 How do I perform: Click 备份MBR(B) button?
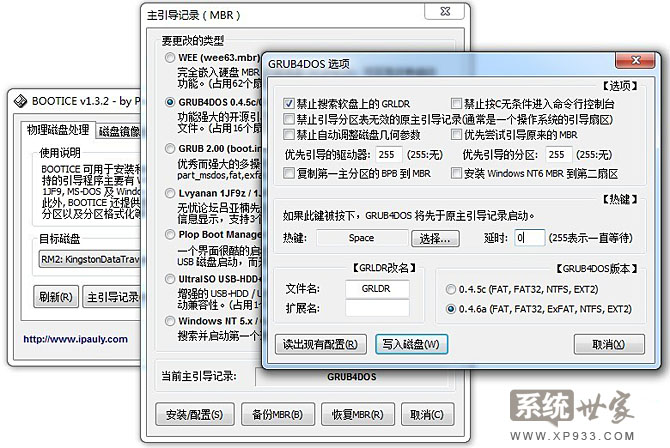pyautogui.click(x=278, y=414)
